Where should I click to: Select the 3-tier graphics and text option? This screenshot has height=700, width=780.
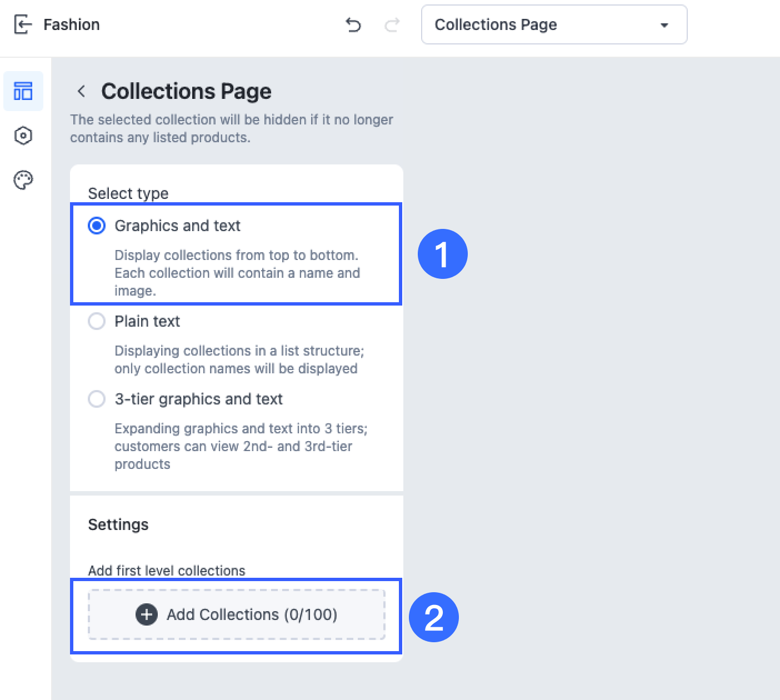[x=97, y=399]
